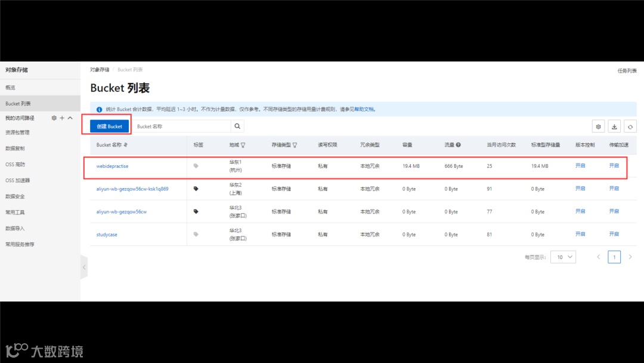The image size is (644, 363).
Task: Open 任务列表 at top right
Action: click(x=627, y=70)
